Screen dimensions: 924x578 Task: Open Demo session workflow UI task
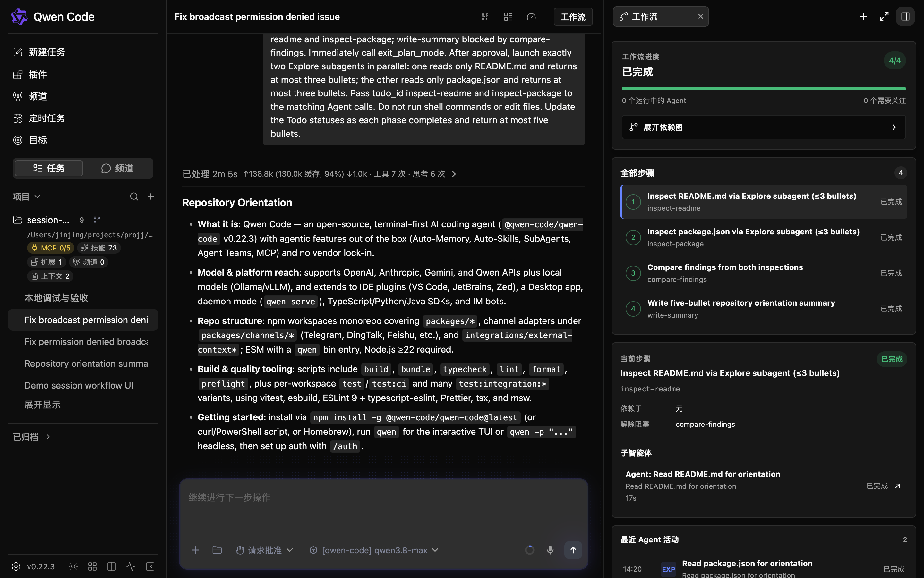(x=83, y=385)
